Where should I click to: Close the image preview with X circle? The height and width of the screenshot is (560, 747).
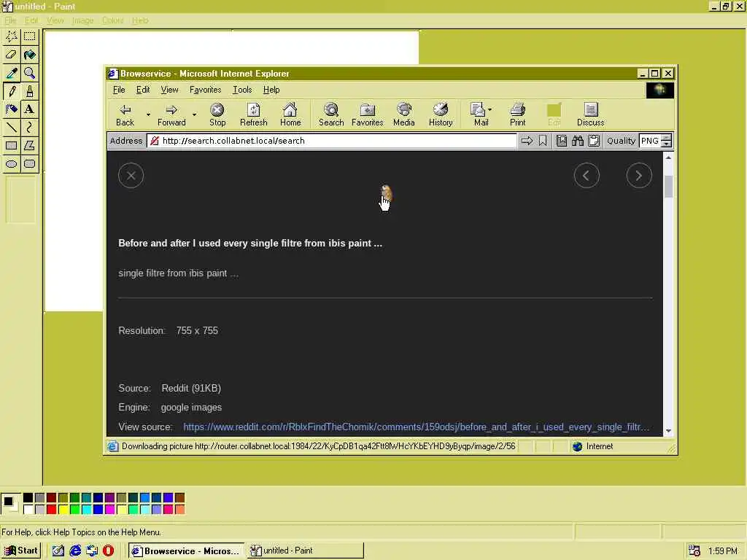point(131,175)
